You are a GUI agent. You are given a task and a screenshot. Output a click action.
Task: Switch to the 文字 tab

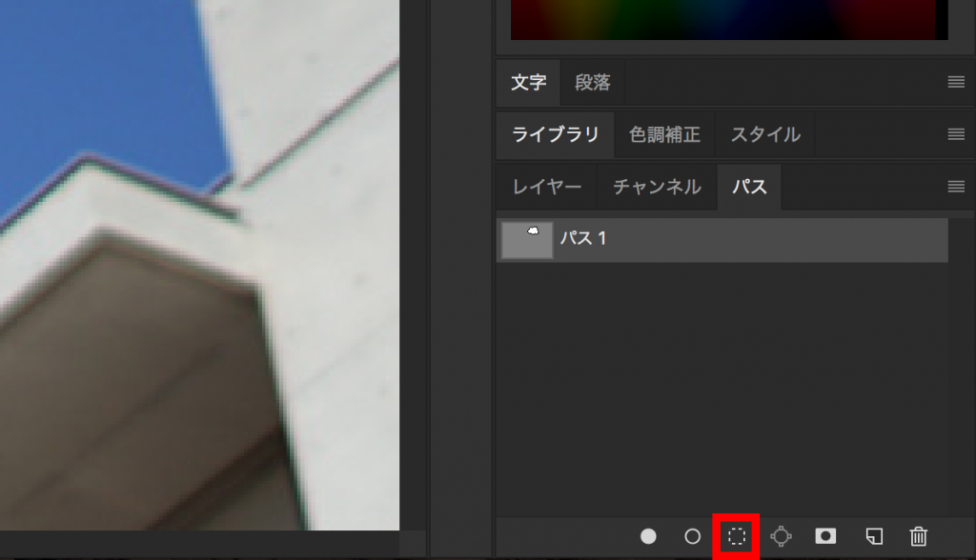coord(528,82)
